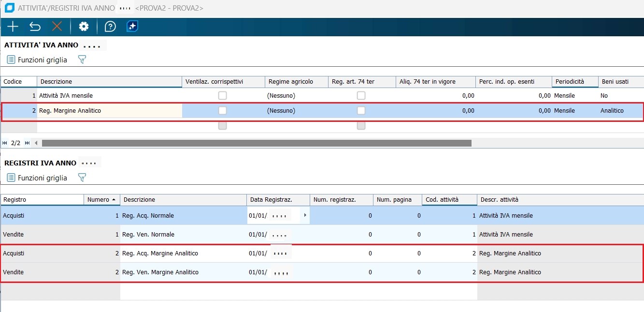Select the Reg. Ven. Margine Analitico description cell

pos(183,272)
